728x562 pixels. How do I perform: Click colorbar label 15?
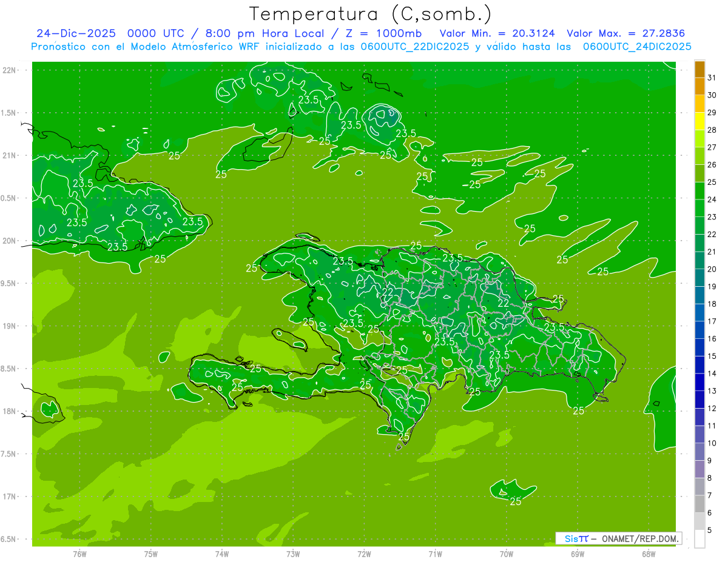[x=712, y=356]
